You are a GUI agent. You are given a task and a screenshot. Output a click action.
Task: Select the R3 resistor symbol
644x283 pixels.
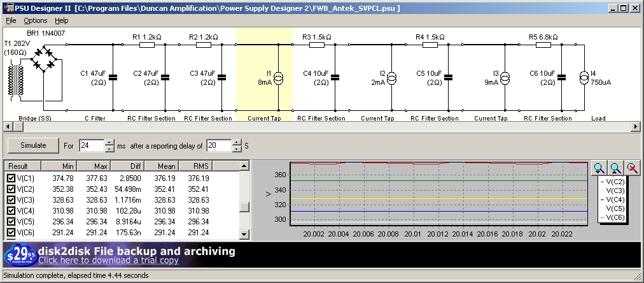[317, 45]
